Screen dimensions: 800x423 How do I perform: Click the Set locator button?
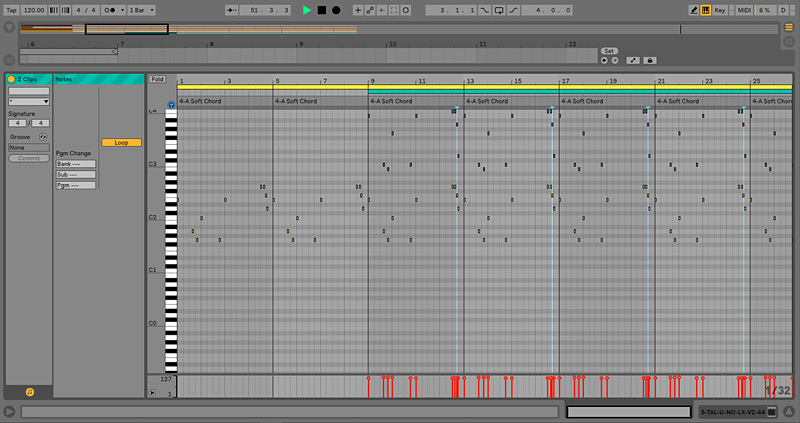pos(609,50)
